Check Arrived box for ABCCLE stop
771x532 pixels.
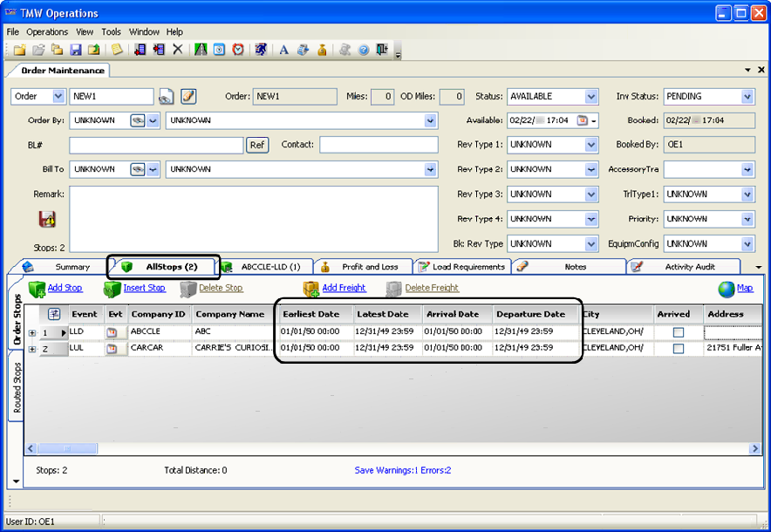[679, 332]
